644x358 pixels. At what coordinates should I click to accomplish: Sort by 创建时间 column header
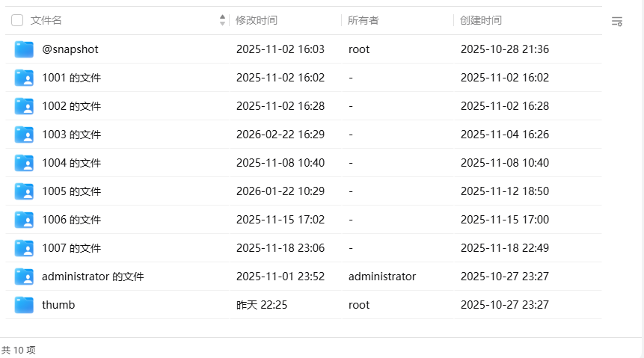[481, 21]
